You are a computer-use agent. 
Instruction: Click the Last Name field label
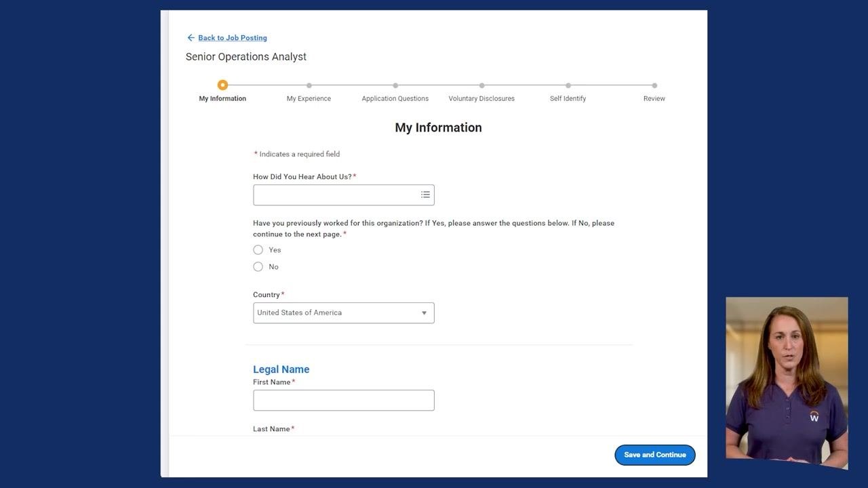click(272, 429)
